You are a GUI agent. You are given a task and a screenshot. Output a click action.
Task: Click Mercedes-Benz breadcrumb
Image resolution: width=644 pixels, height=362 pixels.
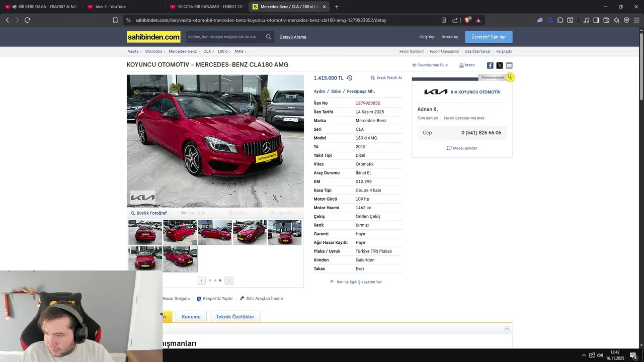click(x=183, y=51)
